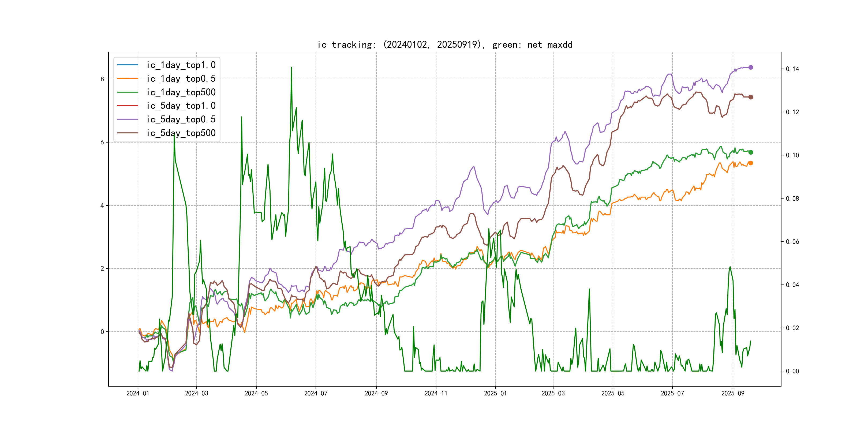Click the purple endpoint marker dot

pos(750,68)
